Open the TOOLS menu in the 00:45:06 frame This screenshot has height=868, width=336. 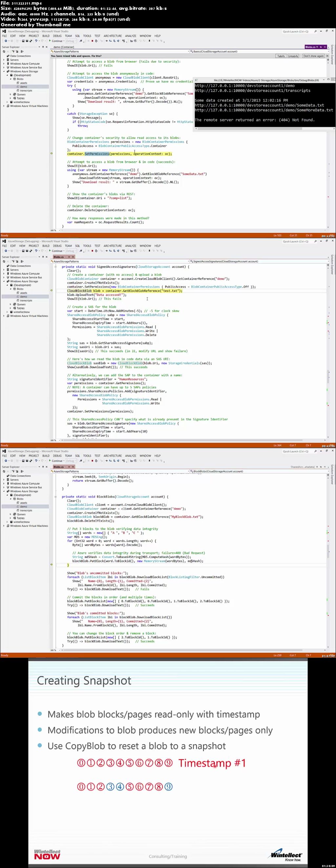87,246
